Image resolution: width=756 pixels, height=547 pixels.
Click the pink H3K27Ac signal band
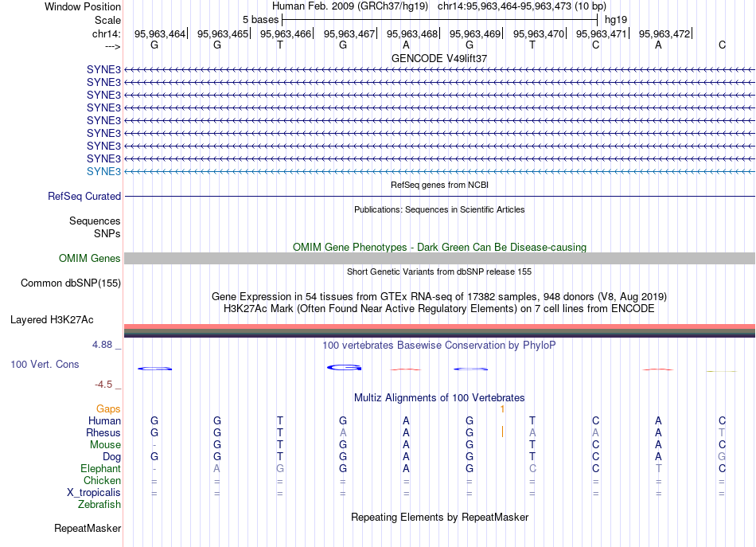[439, 326]
